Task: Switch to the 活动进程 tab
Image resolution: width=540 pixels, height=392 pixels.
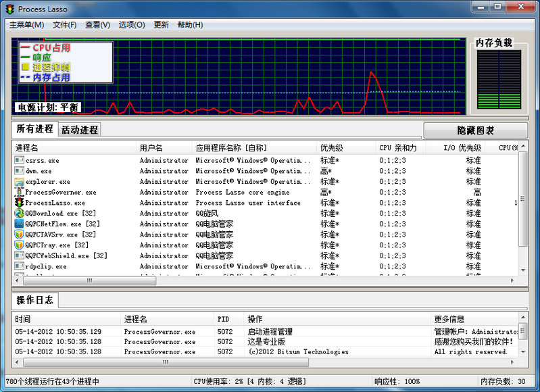Action: coord(80,130)
